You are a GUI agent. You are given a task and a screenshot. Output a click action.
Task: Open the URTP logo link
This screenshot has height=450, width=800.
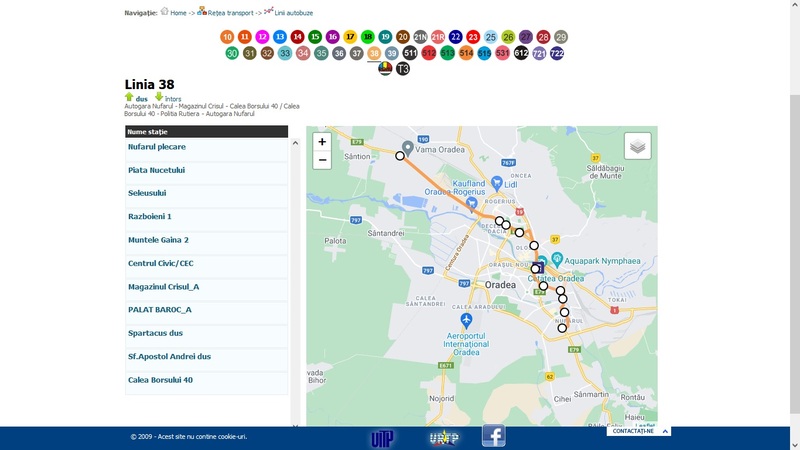(444, 438)
